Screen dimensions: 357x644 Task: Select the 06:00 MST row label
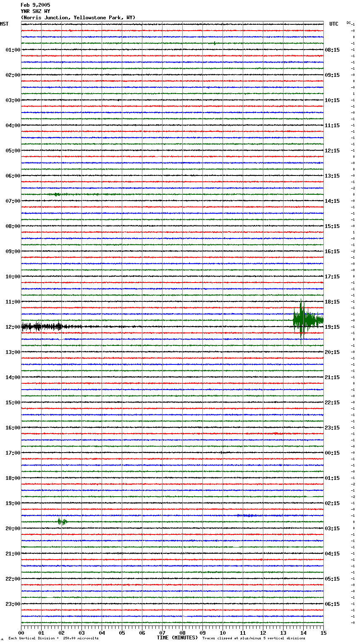click(13, 176)
